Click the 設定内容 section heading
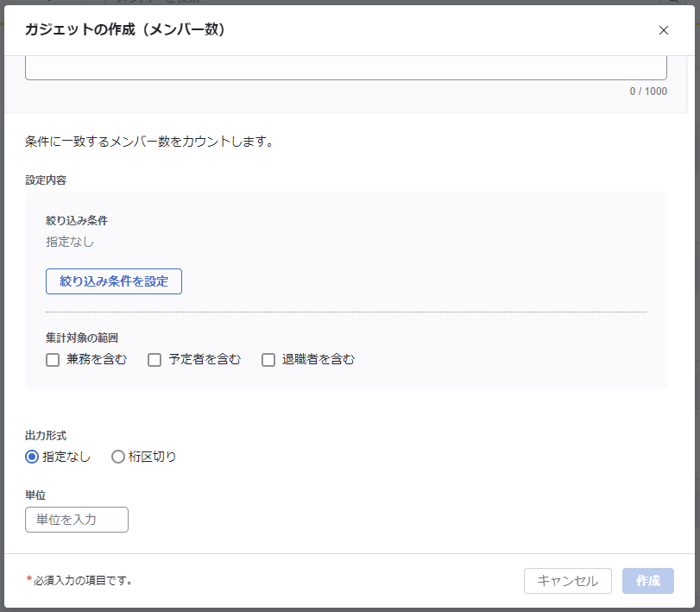This screenshot has width=700, height=612. [x=46, y=180]
